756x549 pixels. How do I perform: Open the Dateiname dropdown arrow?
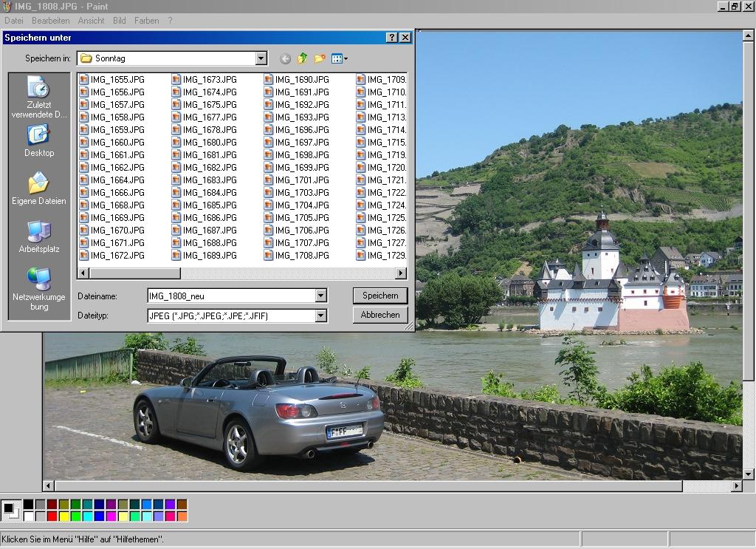tap(320, 296)
